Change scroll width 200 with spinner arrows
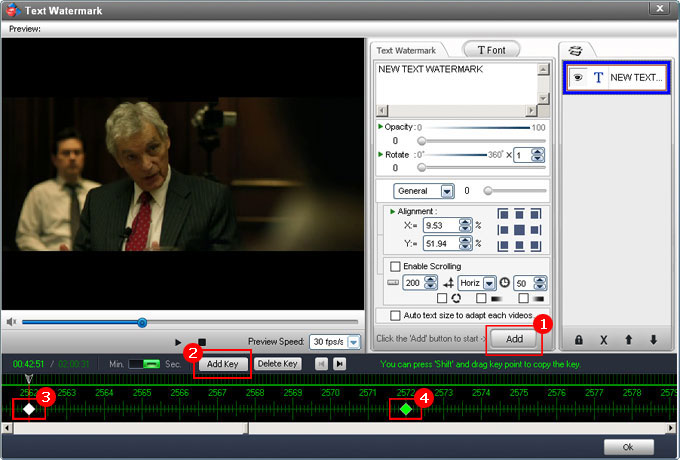Image resolution: width=680 pixels, height=460 pixels. [430, 283]
